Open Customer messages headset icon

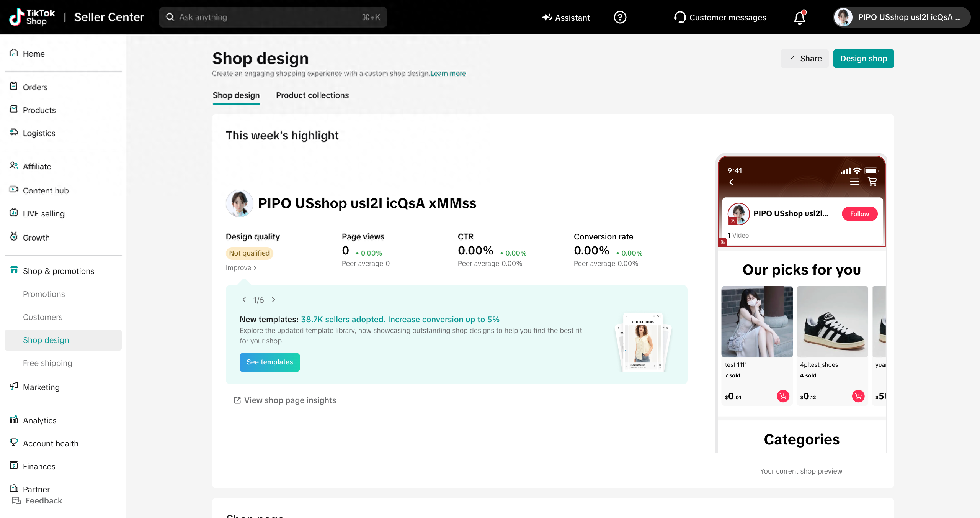click(x=679, y=17)
